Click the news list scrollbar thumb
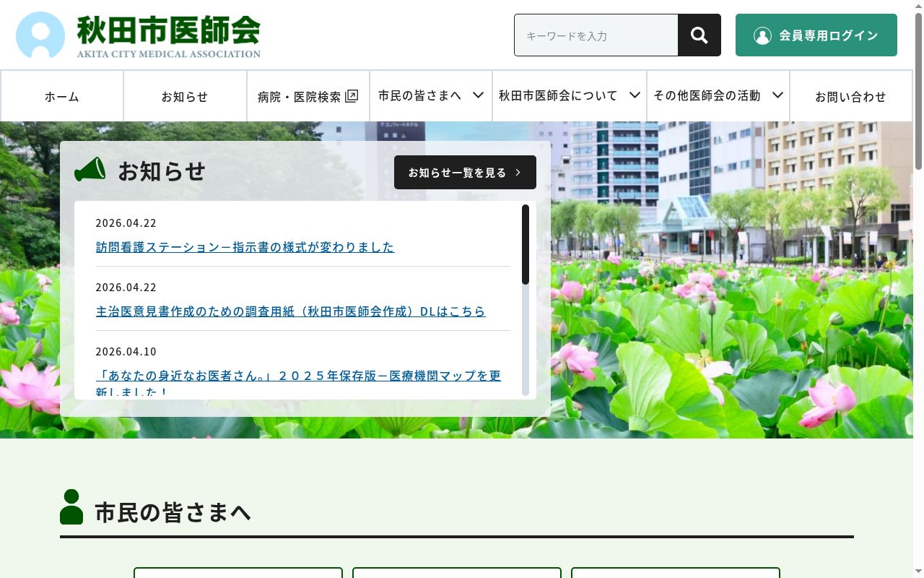The image size is (924, 578). tap(526, 244)
